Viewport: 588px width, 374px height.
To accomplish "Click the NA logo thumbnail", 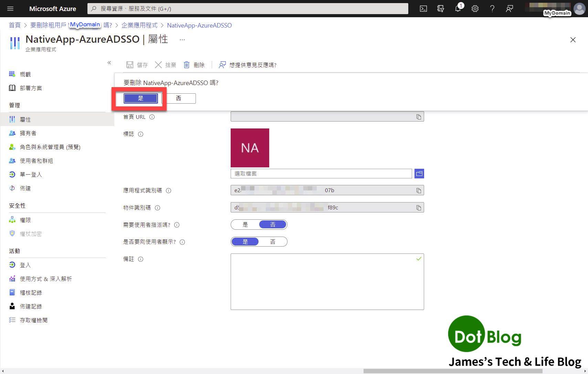I will [x=250, y=148].
